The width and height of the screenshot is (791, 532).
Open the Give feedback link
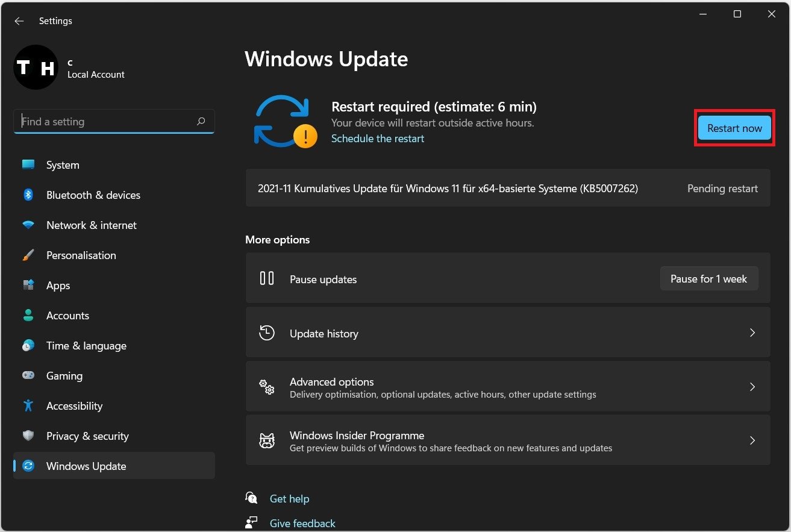point(302,524)
